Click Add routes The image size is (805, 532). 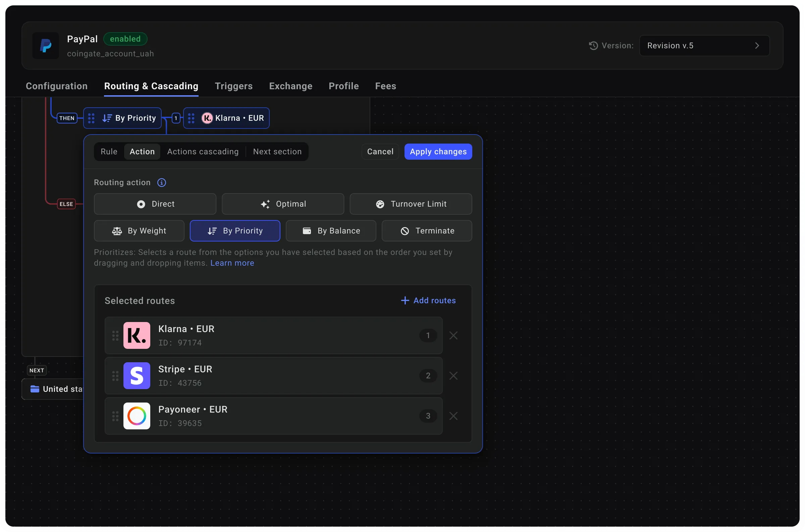(428, 301)
